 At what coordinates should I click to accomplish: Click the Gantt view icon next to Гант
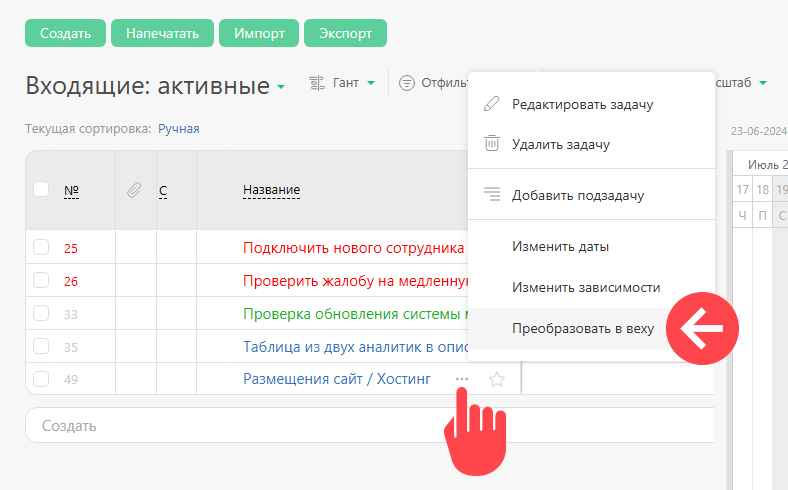coord(317,83)
